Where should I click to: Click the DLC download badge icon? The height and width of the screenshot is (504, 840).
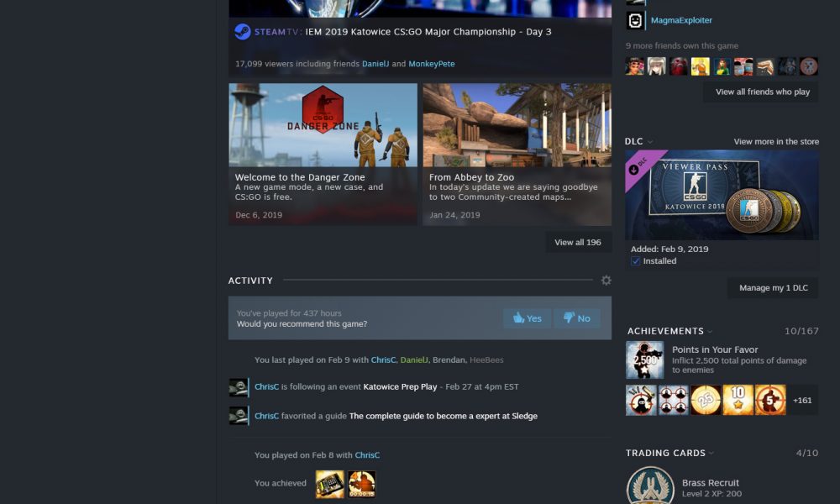[633, 169]
